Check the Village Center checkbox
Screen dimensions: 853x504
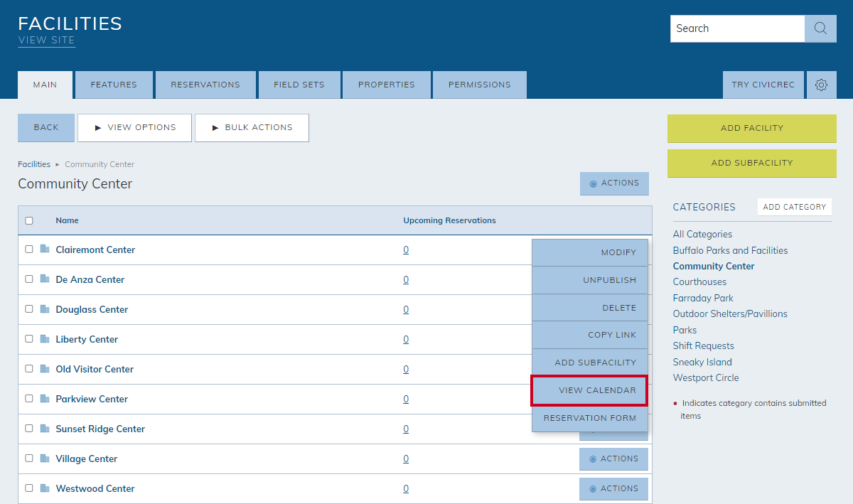29,459
